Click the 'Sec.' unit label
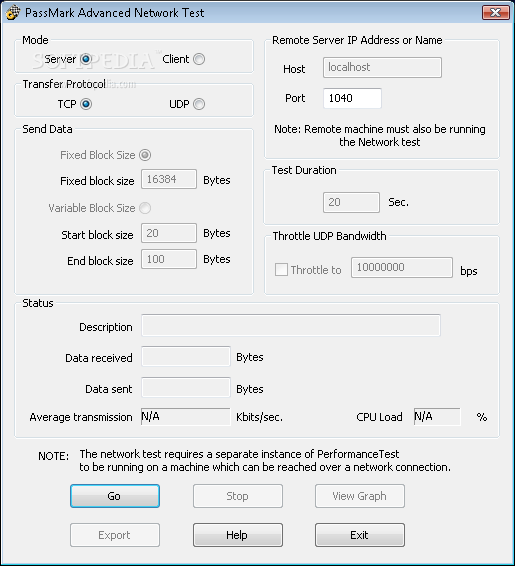 click(x=398, y=202)
